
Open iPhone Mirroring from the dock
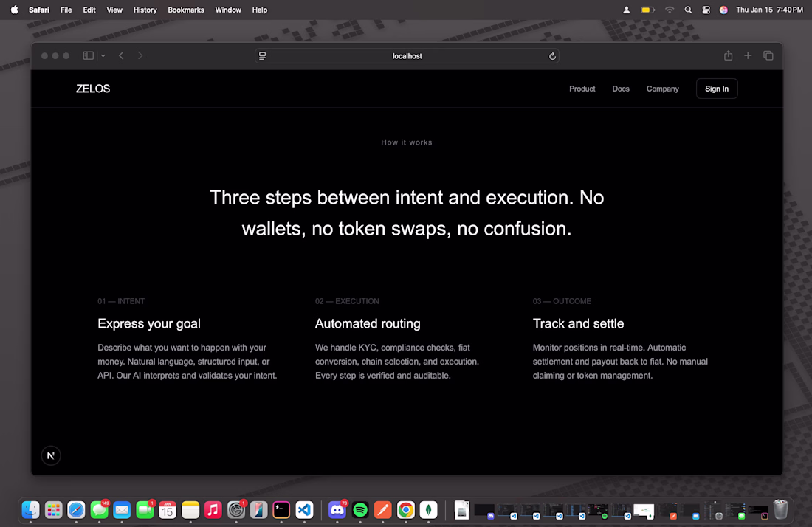coord(258,510)
